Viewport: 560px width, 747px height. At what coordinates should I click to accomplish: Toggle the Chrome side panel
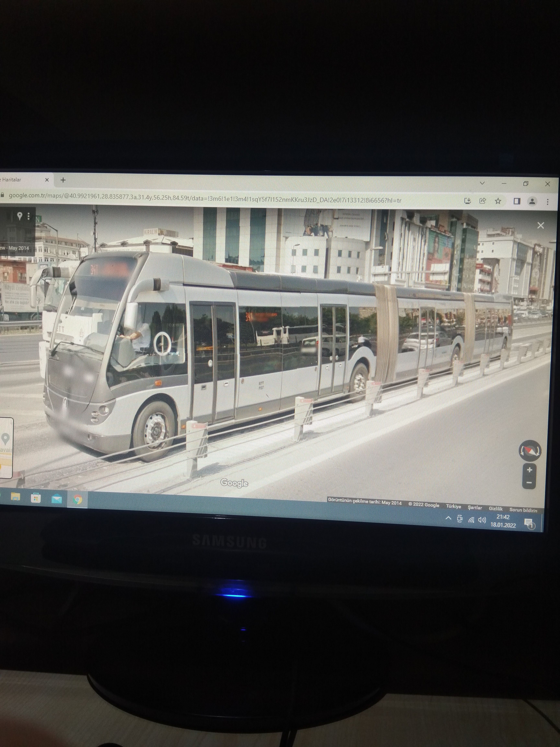pyautogui.click(x=516, y=201)
